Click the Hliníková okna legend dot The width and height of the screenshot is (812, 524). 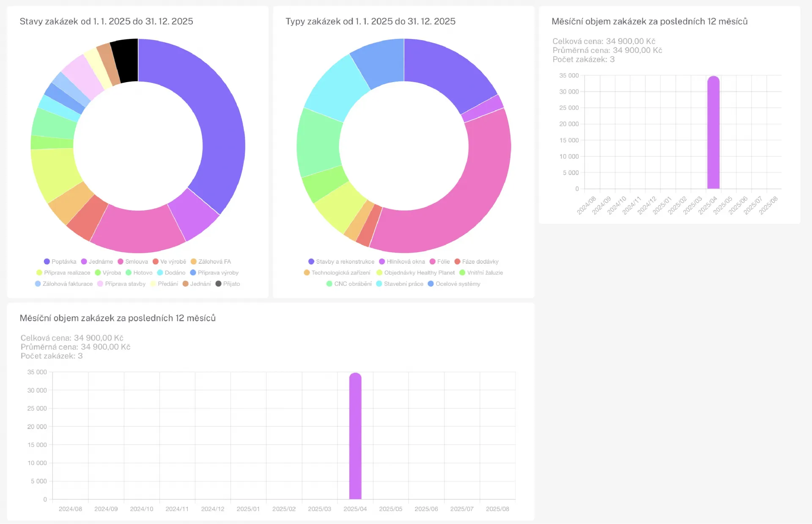(x=382, y=262)
